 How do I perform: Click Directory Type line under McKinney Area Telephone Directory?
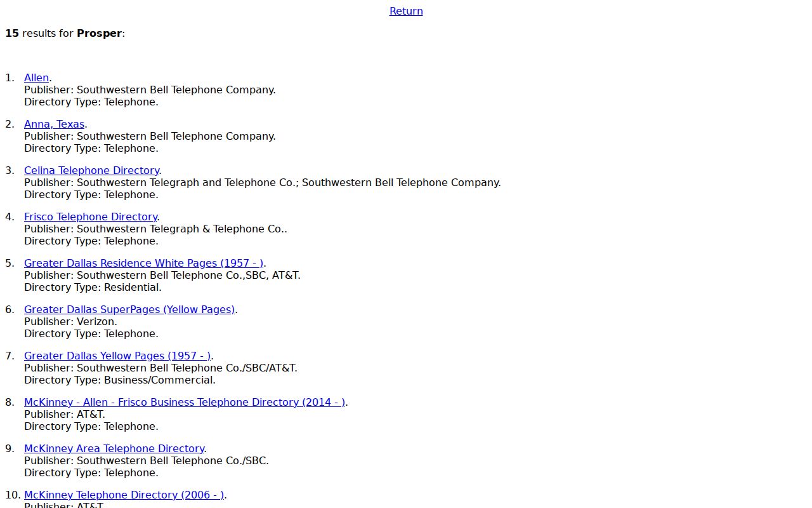(x=91, y=472)
